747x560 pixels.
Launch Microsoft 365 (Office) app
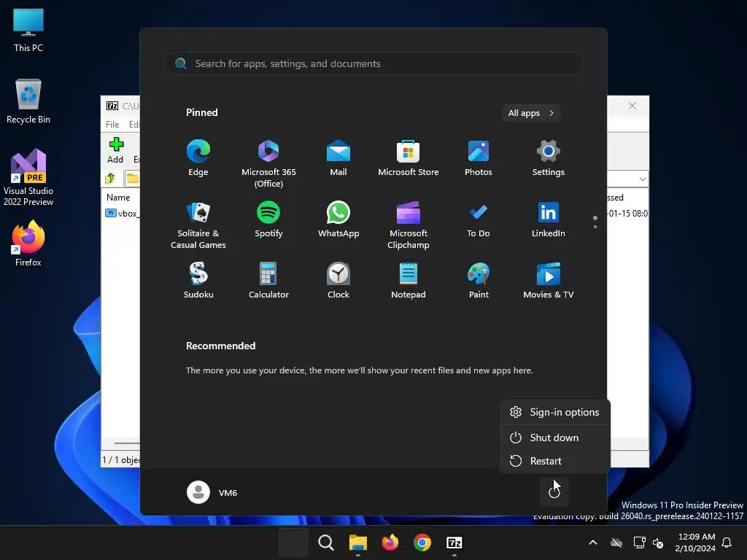pyautogui.click(x=268, y=164)
